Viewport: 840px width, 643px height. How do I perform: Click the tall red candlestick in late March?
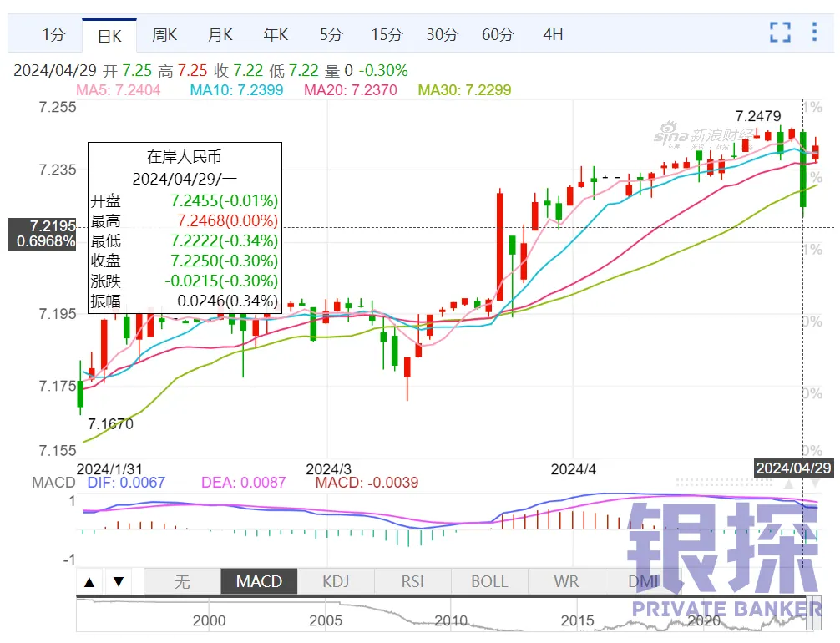point(500,246)
